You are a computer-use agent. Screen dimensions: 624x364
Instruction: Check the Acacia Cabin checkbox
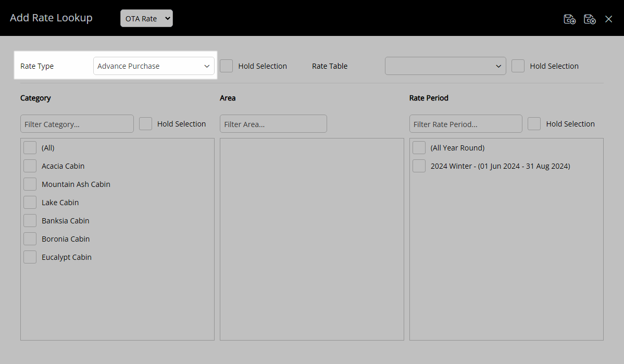(30, 166)
